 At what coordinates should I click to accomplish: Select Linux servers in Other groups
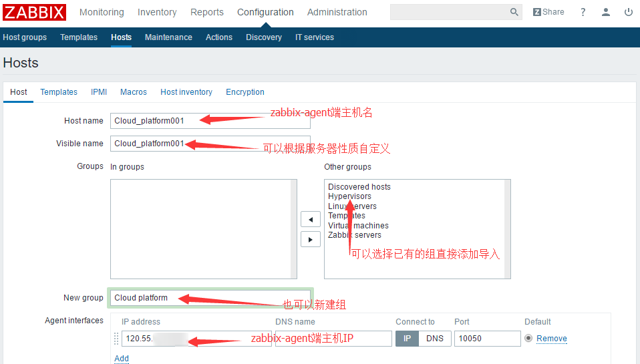[x=352, y=206]
